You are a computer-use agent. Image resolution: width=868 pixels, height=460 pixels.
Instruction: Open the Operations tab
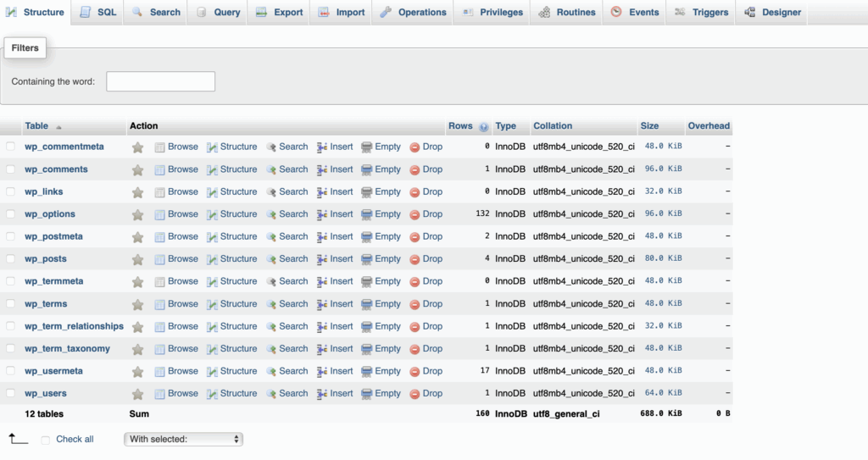(414, 12)
